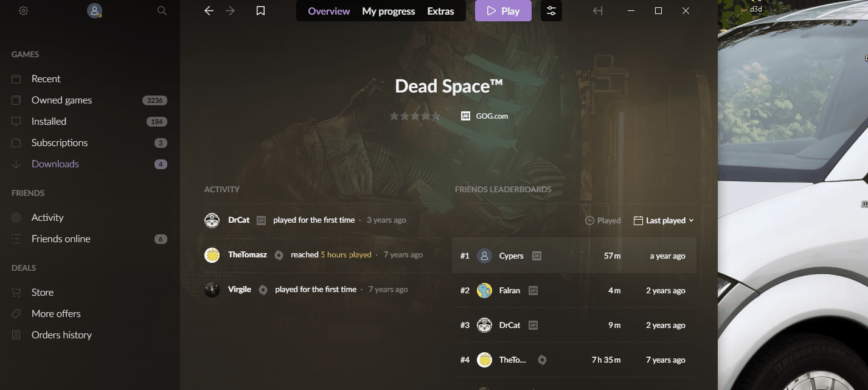This screenshot has width=868, height=390.
Task: Click Virgile's avatar in Activity
Action: pos(212,290)
